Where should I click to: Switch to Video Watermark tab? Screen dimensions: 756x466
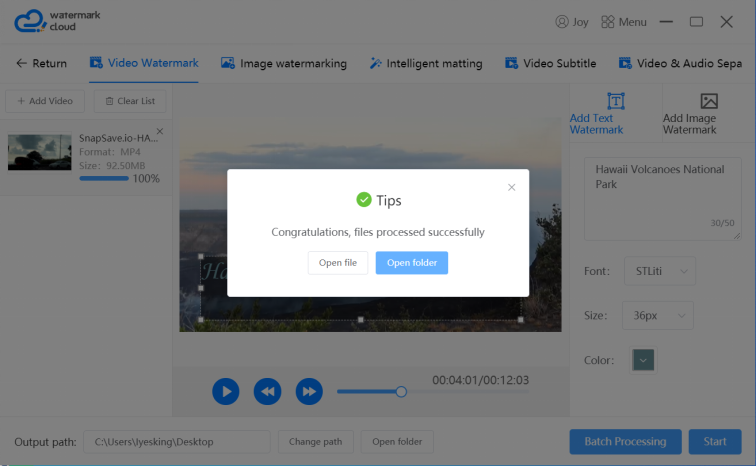pos(144,63)
